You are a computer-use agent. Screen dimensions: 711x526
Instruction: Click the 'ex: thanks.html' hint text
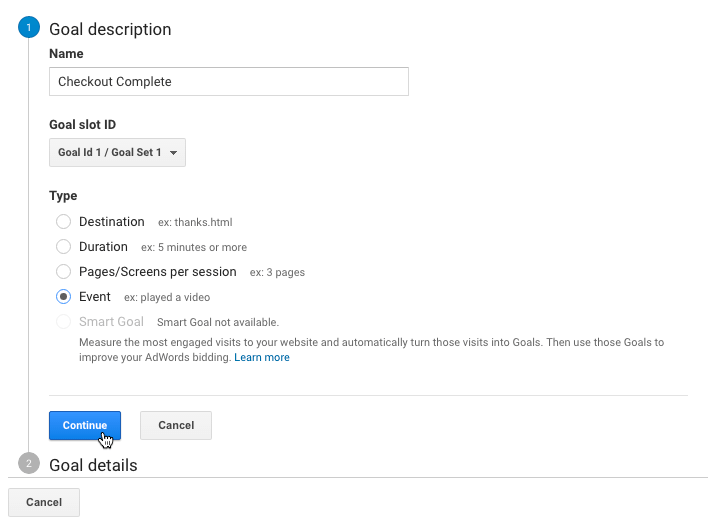195,222
